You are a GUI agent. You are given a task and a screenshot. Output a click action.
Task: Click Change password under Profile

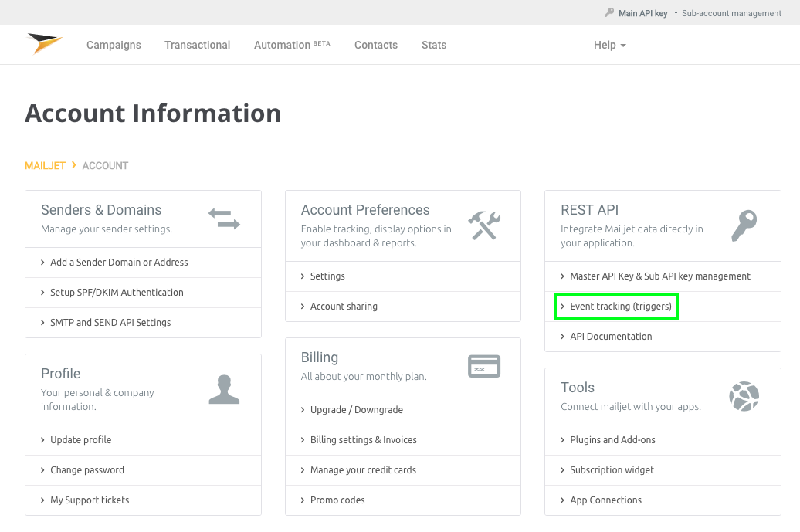[x=88, y=470]
